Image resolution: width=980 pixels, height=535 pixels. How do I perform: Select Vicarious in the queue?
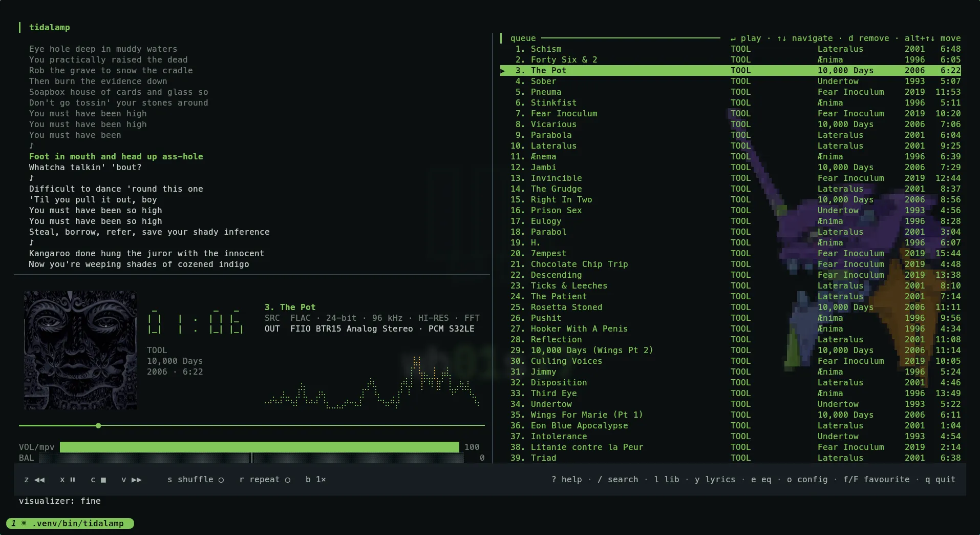click(x=731, y=125)
